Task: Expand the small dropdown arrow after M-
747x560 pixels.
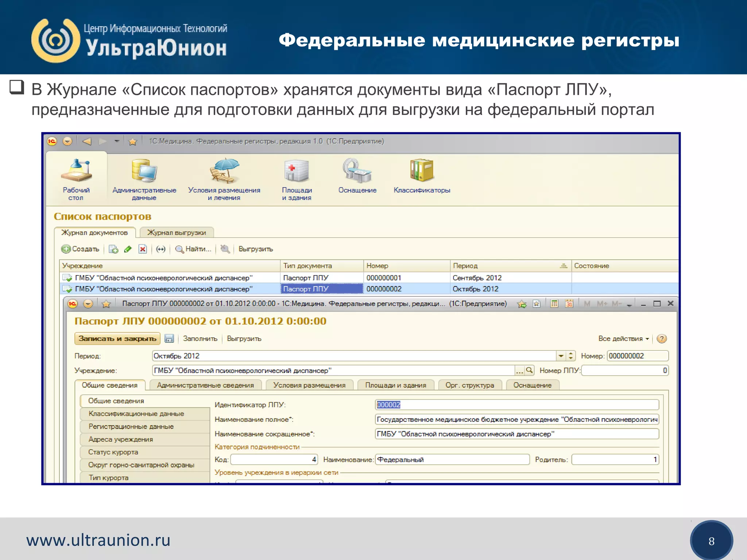Action: point(629,305)
